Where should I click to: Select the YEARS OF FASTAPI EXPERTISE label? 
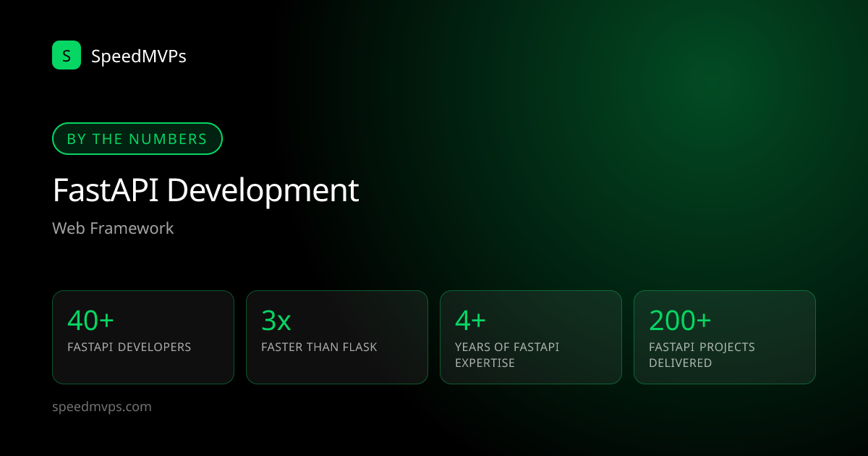click(507, 355)
